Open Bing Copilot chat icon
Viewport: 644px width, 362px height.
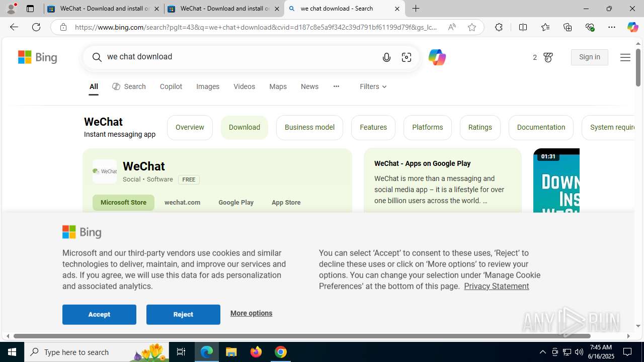437,57
